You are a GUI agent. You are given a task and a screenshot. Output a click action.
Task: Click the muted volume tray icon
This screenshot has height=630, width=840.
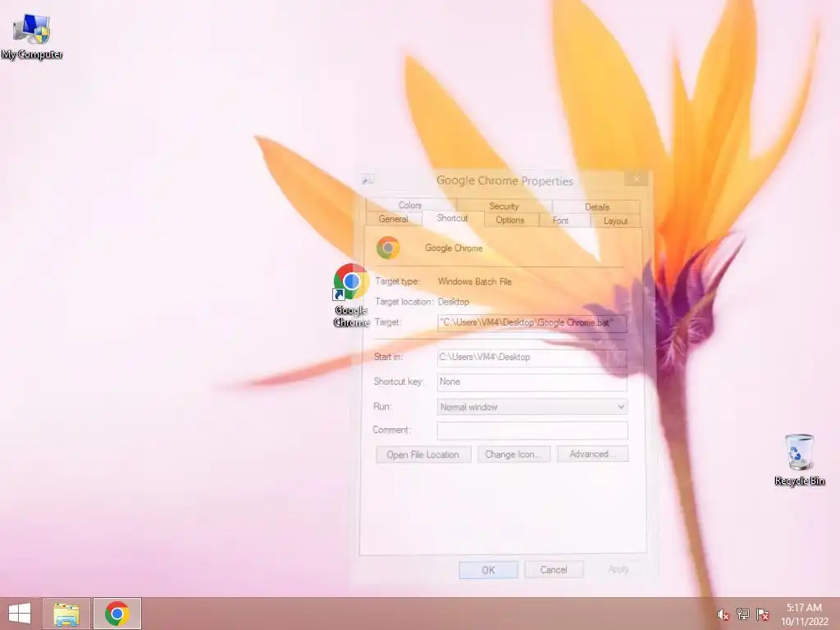(723, 614)
